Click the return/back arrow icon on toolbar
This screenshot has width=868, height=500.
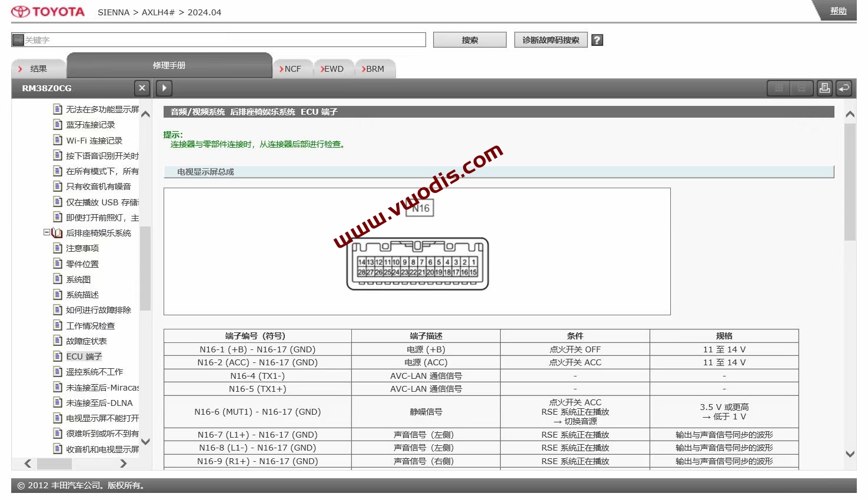point(844,88)
